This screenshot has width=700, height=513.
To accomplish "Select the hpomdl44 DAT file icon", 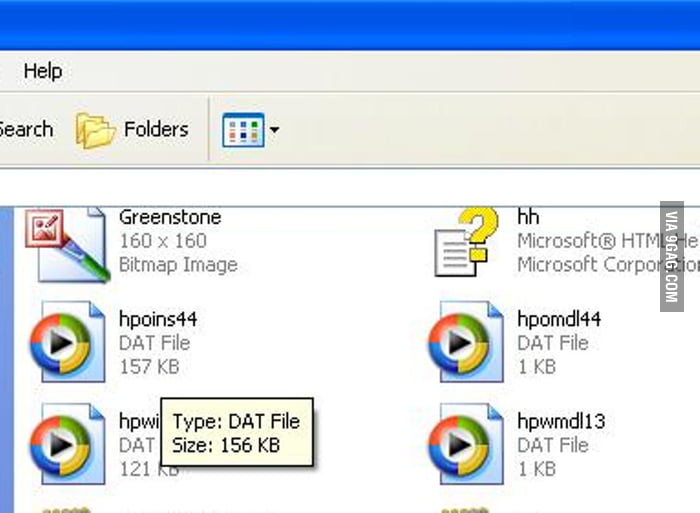I will click(466, 342).
